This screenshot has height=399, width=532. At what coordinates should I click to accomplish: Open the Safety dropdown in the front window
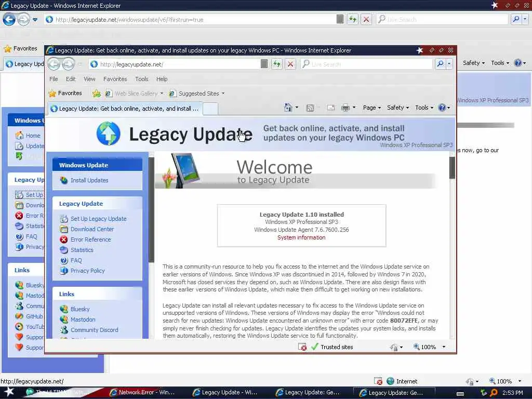tap(397, 108)
